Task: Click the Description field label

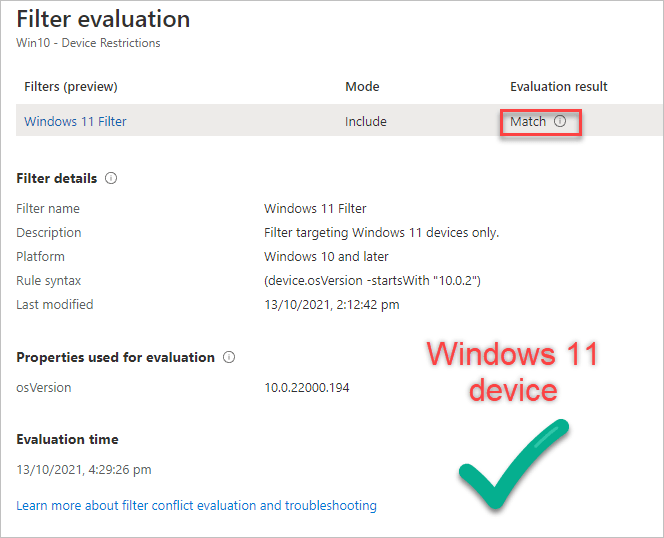Action: (x=49, y=233)
